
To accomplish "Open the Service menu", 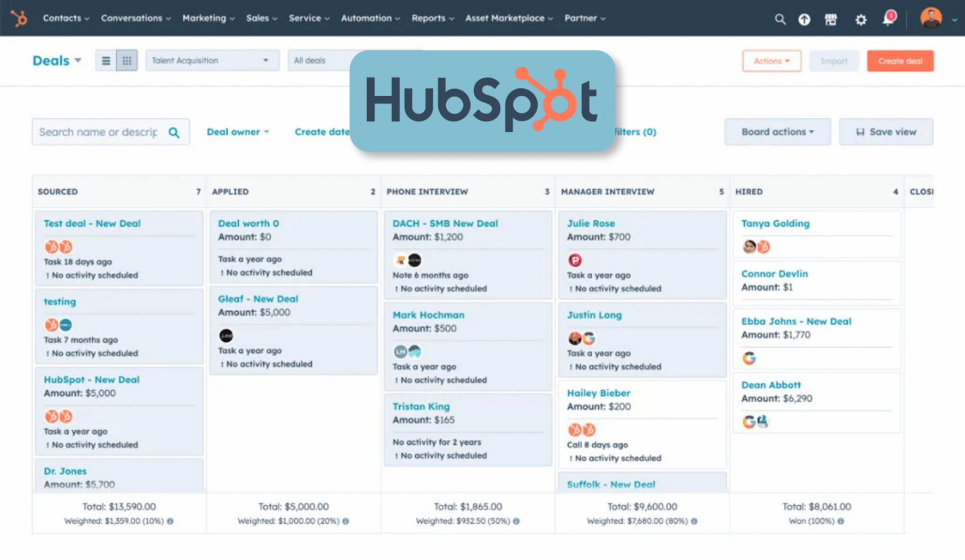I will tap(309, 18).
